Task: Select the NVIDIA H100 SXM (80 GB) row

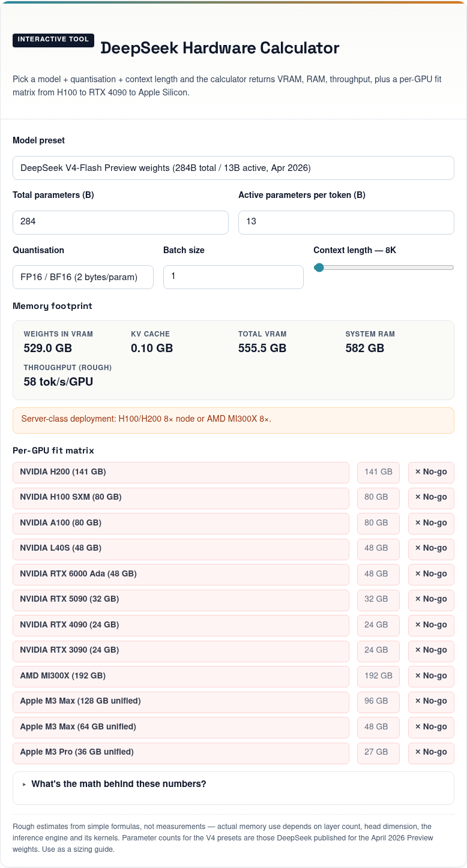Action: [x=181, y=498]
